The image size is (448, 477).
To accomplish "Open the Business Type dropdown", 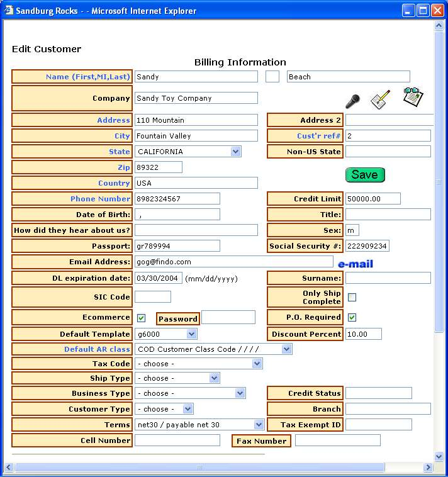I will pyautogui.click(x=240, y=393).
